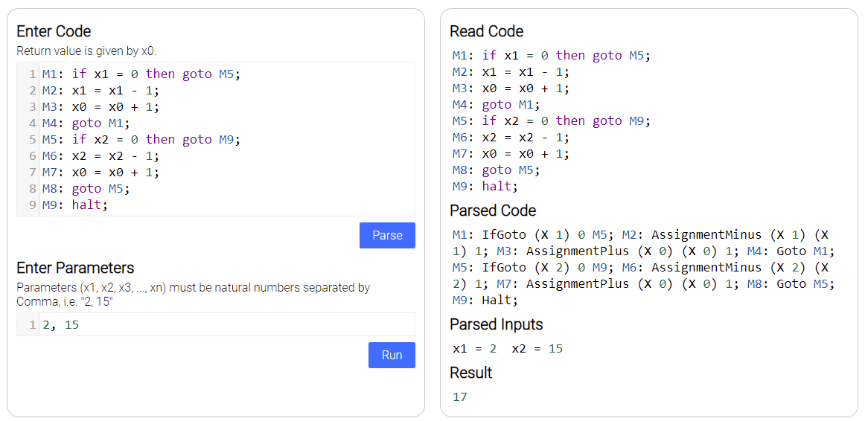Click parsed input 'x2 = 15'
The height and width of the screenshot is (421, 868).
coord(537,349)
